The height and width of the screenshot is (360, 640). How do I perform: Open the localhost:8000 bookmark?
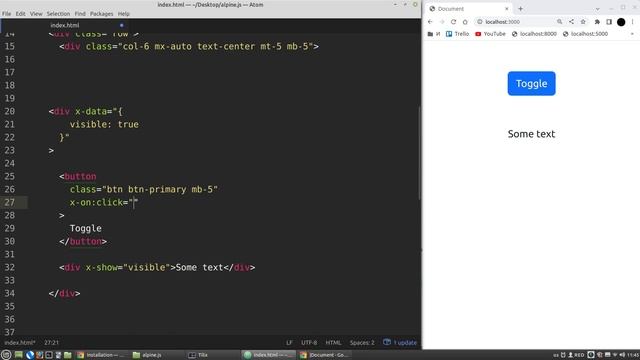pyautogui.click(x=534, y=34)
